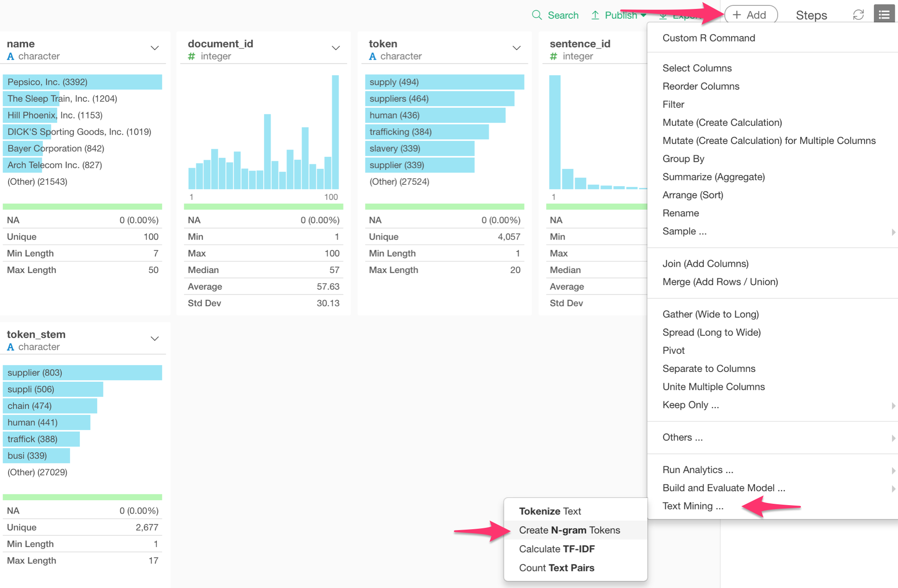
Task: Open the token_stem column dropdown menu
Action: pyautogui.click(x=155, y=338)
